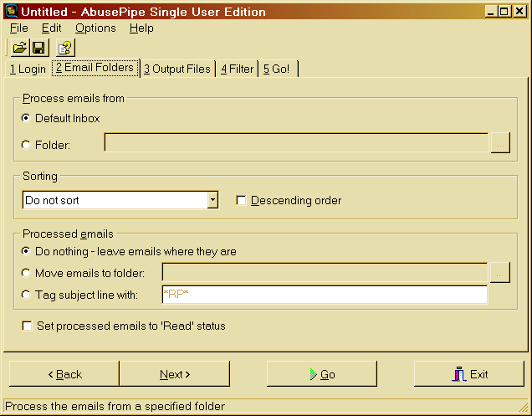Open the Help menu
Image resolution: width=532 pixels, height=416 pixels.
pos(141,28)
